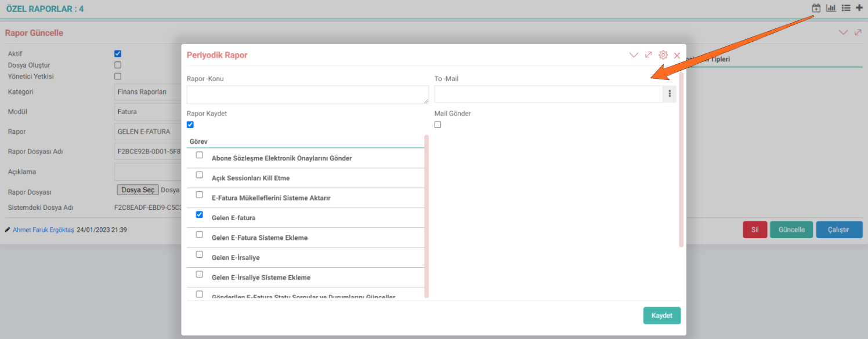Expand the Periyodik Rapor dialog with arrow icon
This screenshot has width=868, height=339.
click(649, 55)
